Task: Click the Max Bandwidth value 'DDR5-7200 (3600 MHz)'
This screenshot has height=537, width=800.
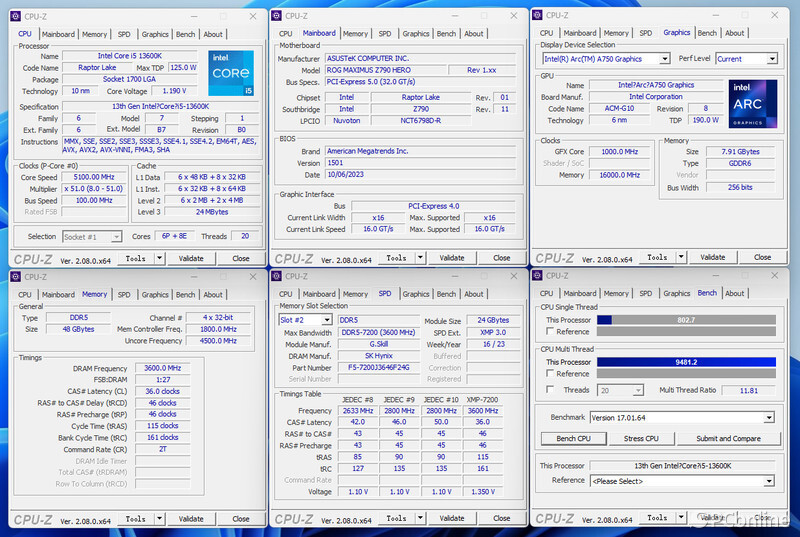Action: click(379, 332)
